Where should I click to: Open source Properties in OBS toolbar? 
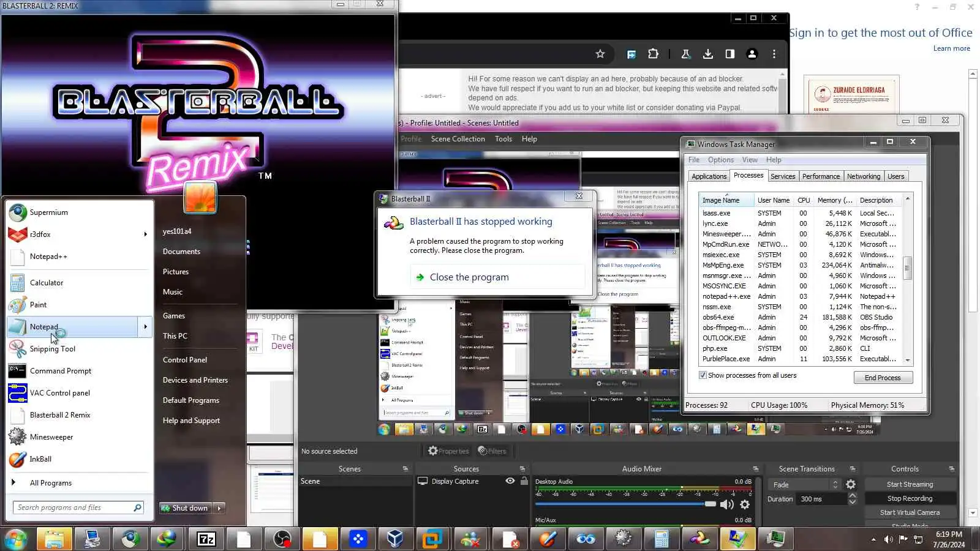click(x=448, y=451)
